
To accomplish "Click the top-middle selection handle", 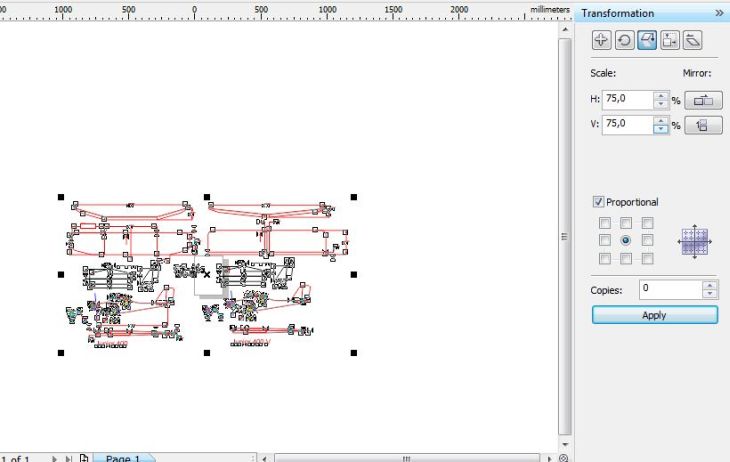I will [207, 197].
